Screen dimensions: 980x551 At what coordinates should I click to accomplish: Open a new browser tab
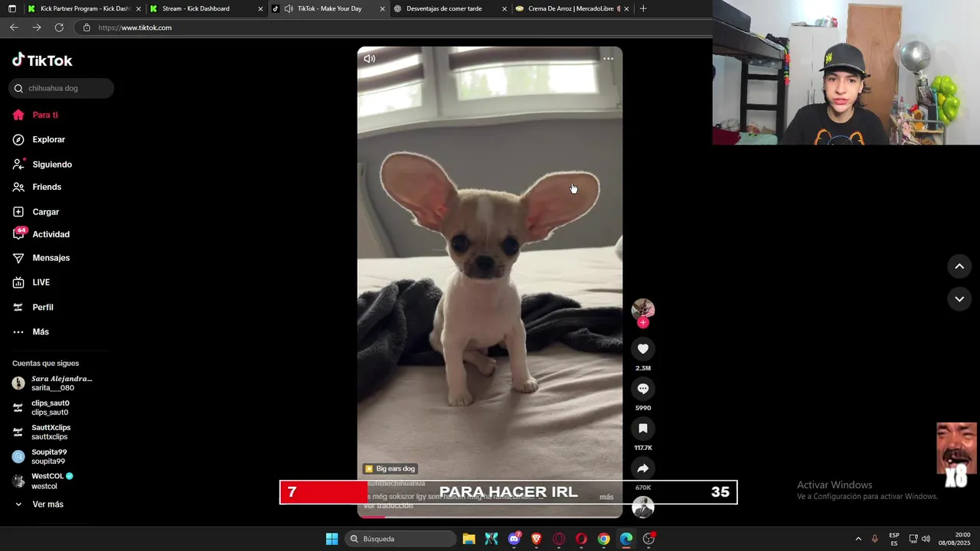pos(643,8)
